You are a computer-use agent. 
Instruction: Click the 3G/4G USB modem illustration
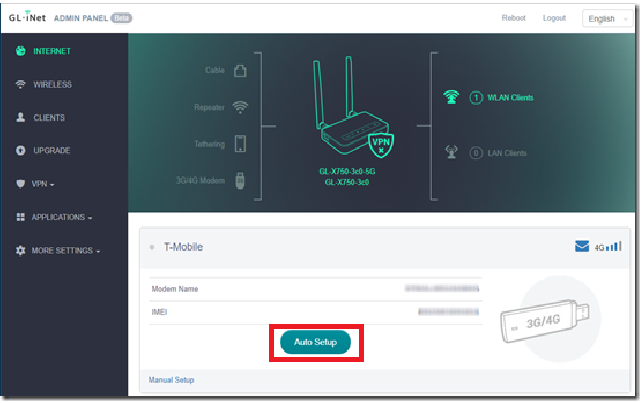(x=545, y=322)
